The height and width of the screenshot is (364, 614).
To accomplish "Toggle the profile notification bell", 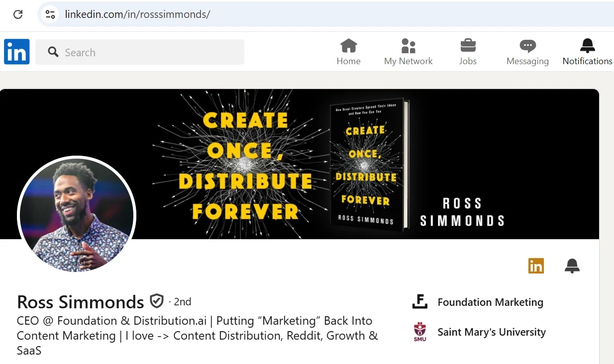I will [x=572, y=266].
